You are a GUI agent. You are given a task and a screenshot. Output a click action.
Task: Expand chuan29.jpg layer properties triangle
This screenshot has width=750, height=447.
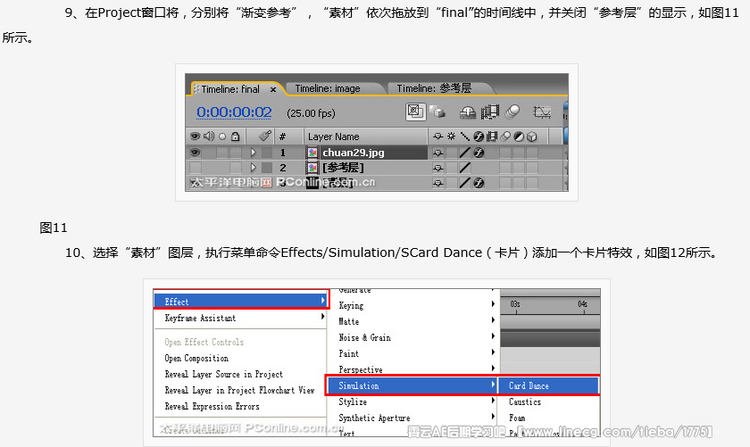(x=253, y=153)
